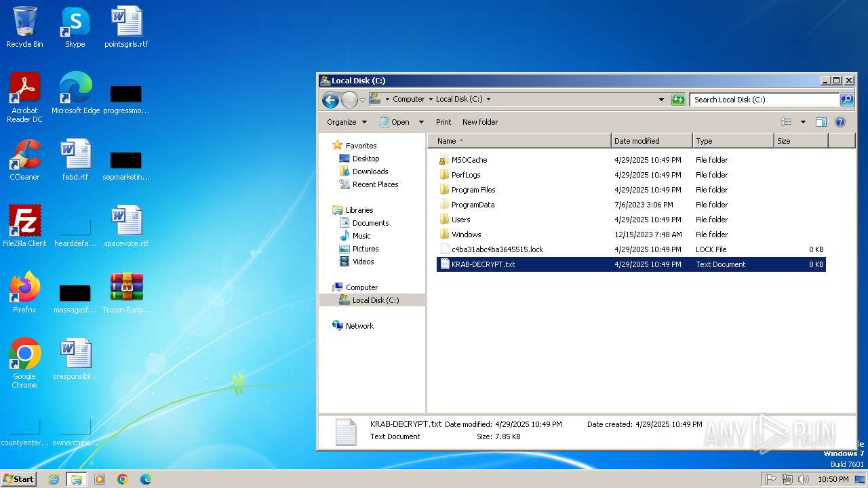Click the taskbar clock showing 10:50 PM

click(833, 479)
